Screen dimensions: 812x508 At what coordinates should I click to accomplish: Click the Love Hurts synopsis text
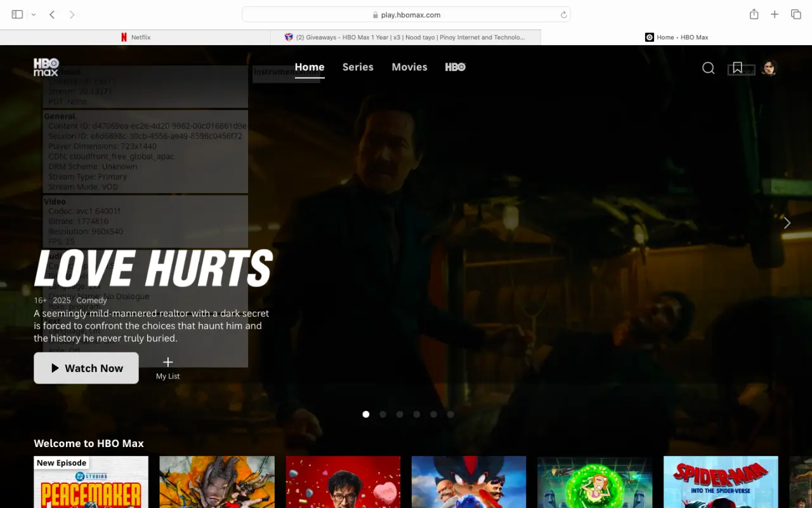click(x=152, y=326)
